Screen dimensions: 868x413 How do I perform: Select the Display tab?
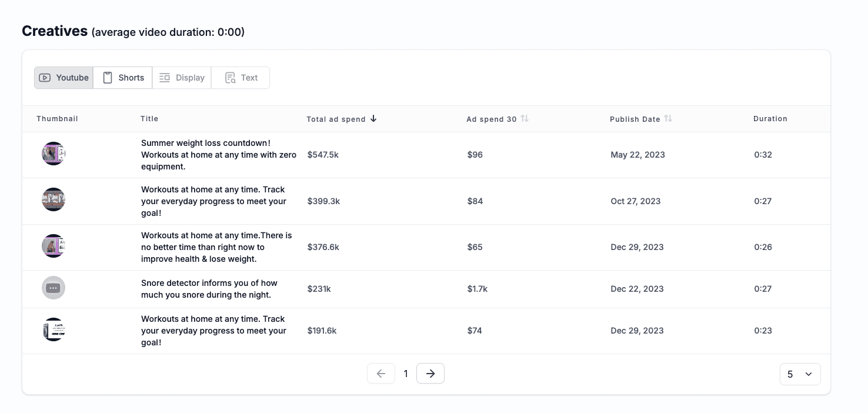pyautogui.click(x=182, y=78)
